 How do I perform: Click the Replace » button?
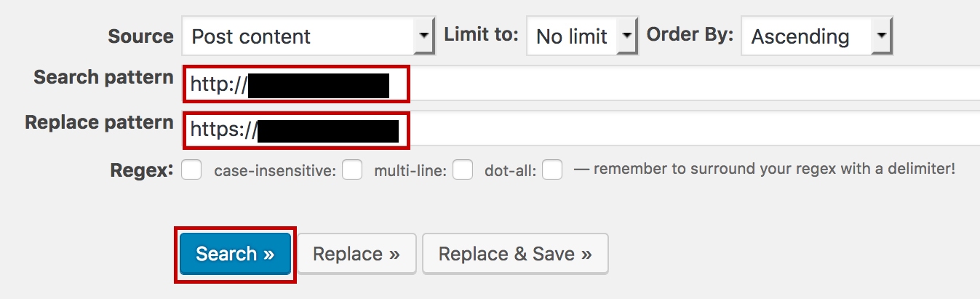click(x=356, y=254)
